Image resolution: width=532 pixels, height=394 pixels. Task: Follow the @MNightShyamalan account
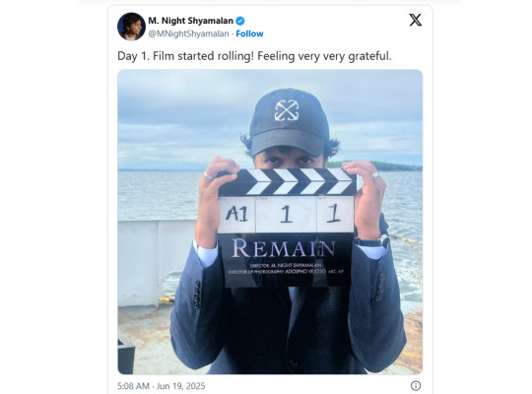(x=249, y=33)
